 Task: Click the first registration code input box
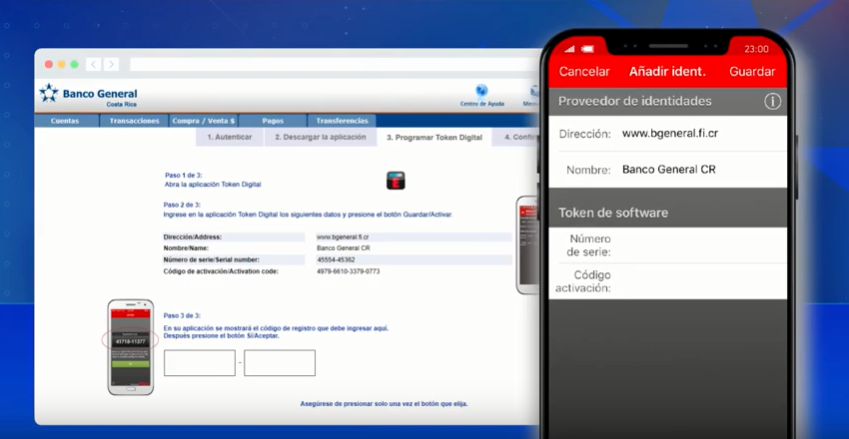(x=199, y=363)
